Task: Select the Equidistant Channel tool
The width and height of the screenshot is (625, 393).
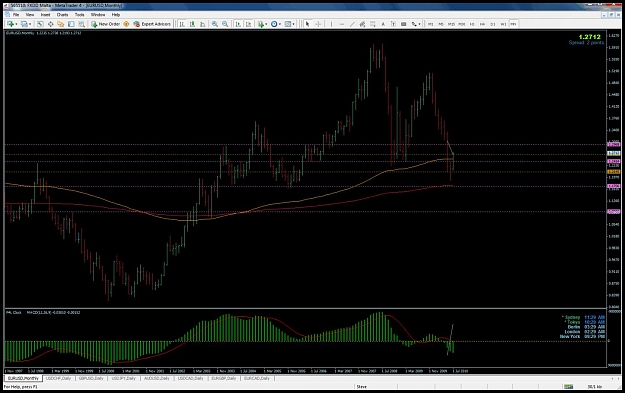Action: 362,24
